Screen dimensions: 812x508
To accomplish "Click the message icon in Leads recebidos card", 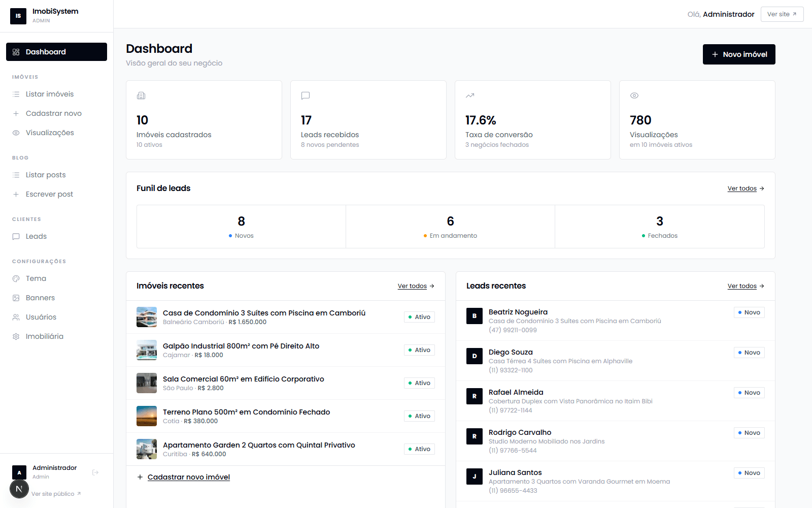I will [x=306, y=96].
